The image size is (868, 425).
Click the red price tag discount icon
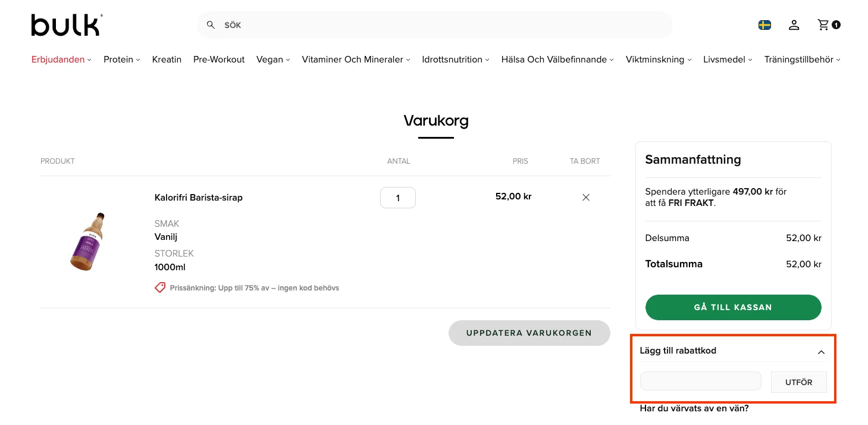pyautogui.click(x=159, y=287)
